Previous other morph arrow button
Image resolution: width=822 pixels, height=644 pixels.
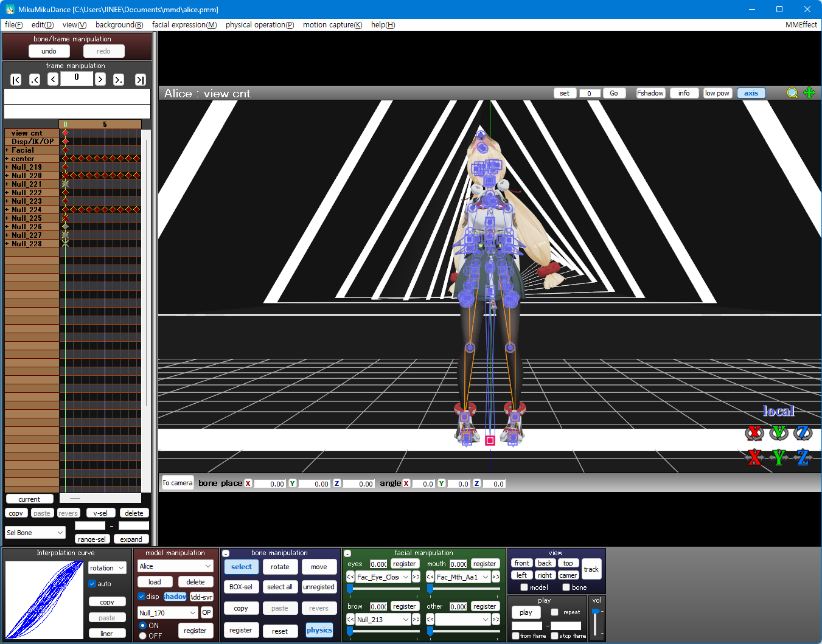[x=430, y=619]
